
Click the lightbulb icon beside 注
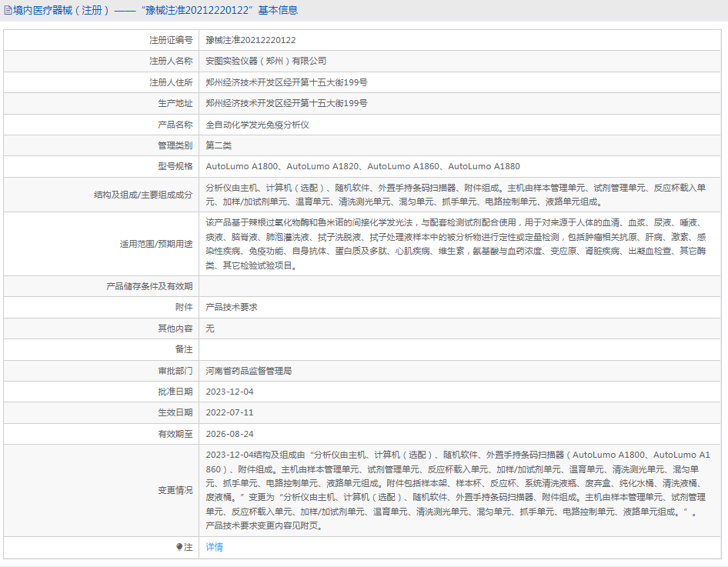coord(179,547)
